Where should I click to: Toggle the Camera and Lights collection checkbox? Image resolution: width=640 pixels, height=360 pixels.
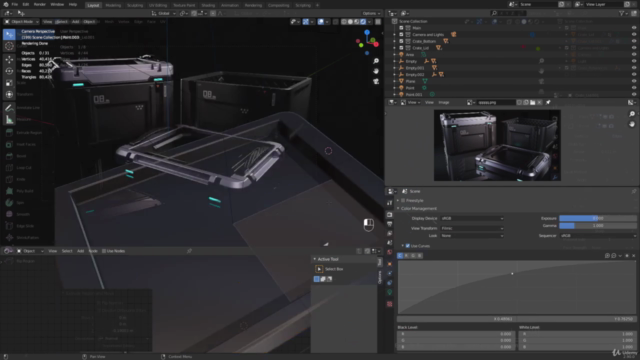[x=401, y=35]
